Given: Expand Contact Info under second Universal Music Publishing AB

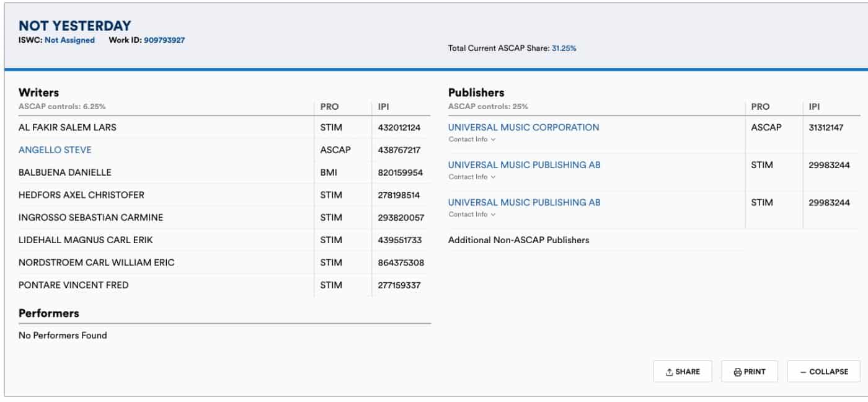Looking at the screenshot, I should click(472, 215).
